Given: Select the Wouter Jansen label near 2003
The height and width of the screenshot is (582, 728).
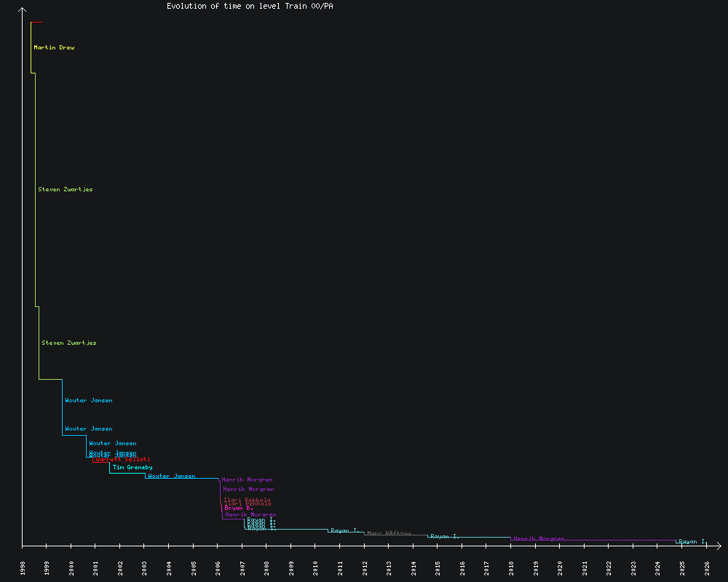Looking at the screenshot, I should [x=172, y=477].
